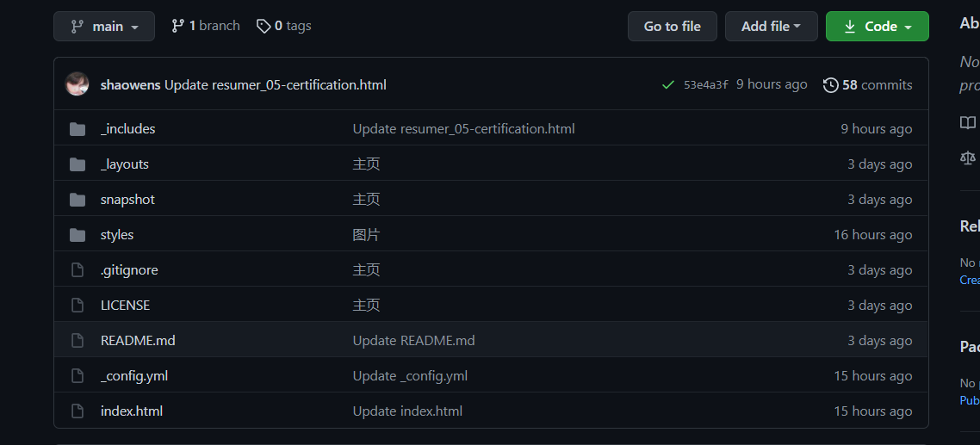Viewport: 980px width, 445px height.
Task: Open the Update index.html commit message
Action: (407, 411)
